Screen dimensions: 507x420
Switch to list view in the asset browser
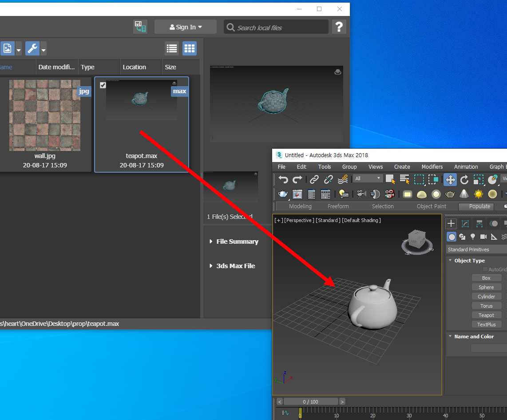pos(172,48)
